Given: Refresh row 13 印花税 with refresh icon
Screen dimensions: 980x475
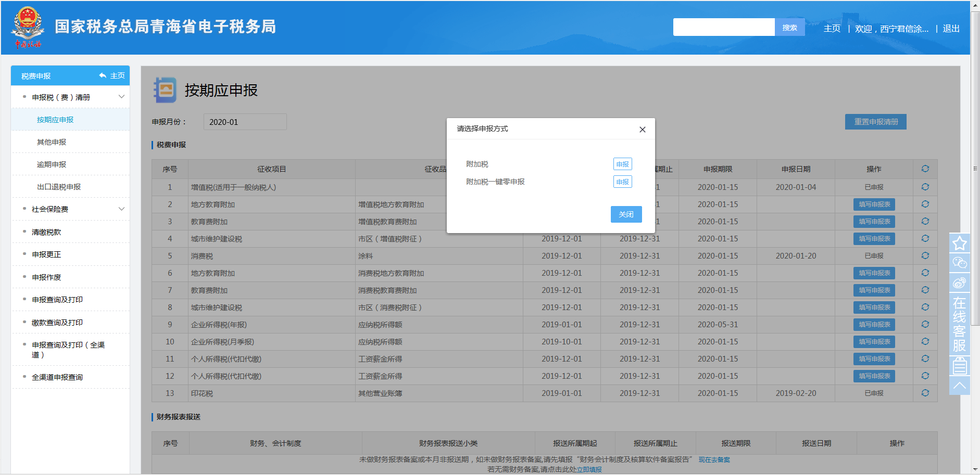Looking at the screenshot, I should 925,393.
